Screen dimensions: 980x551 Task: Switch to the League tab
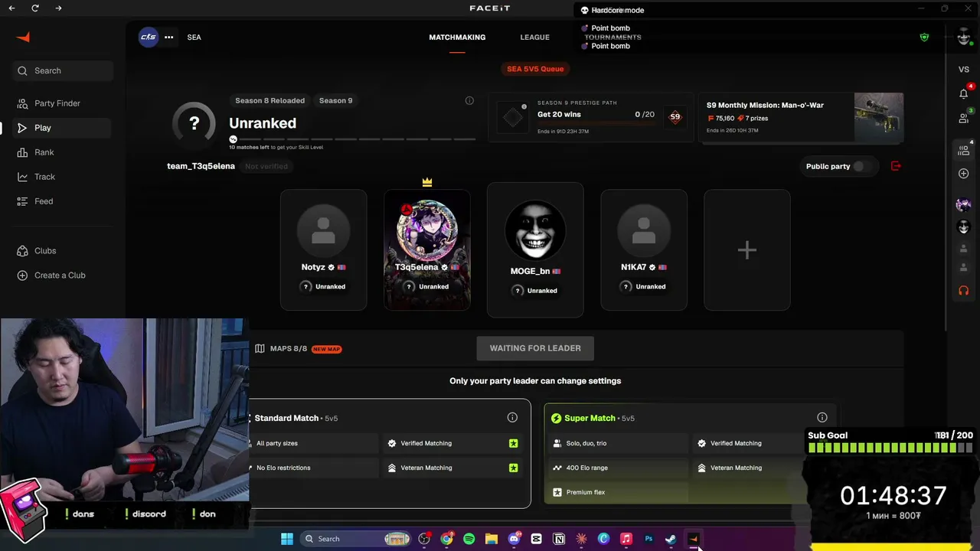[x=534, y=37]
